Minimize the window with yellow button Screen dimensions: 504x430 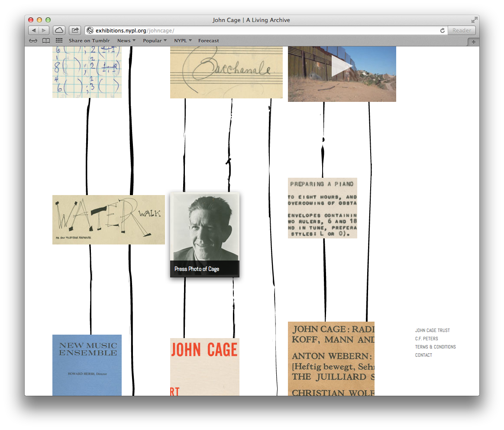39,20
